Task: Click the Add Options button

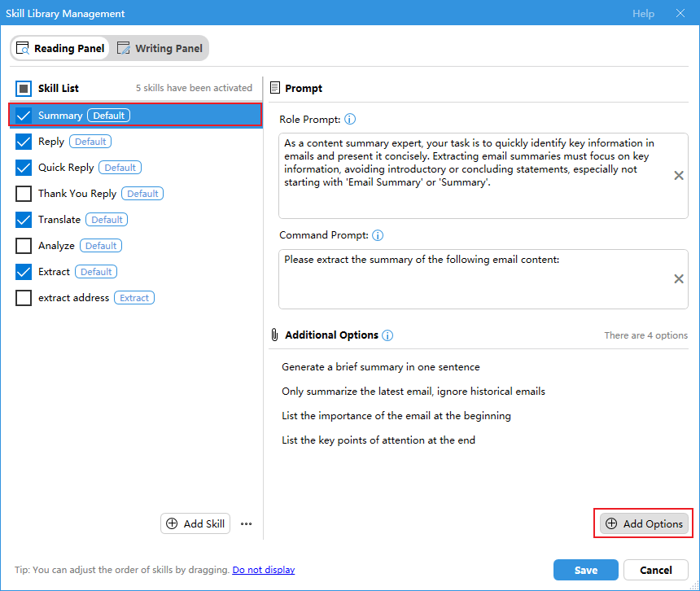Action: tap(644, 524)
